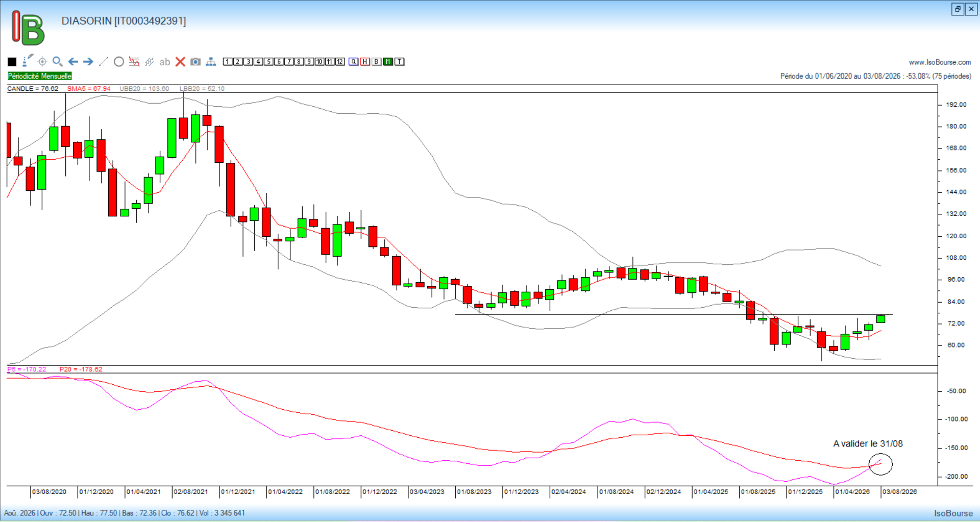This screenshot has width=980, height=522.
Task: Click the 192.00 price axis label
Action: (x=956, y=105)
